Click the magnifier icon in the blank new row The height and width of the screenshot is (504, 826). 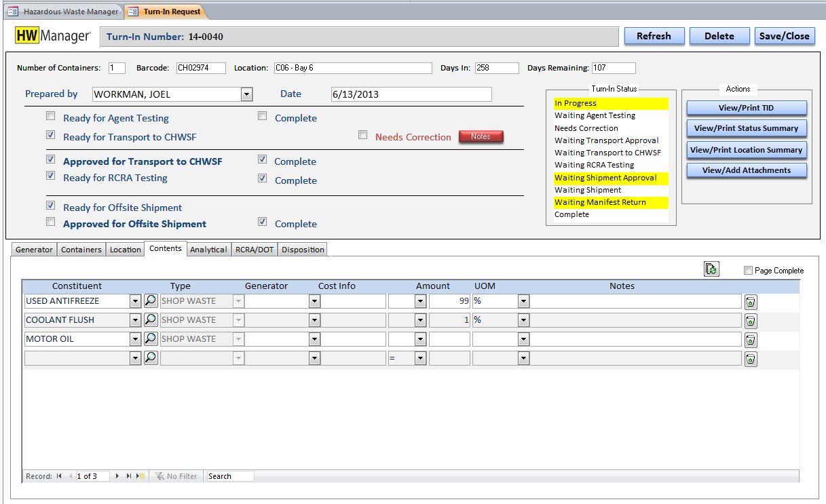point(151,357)
